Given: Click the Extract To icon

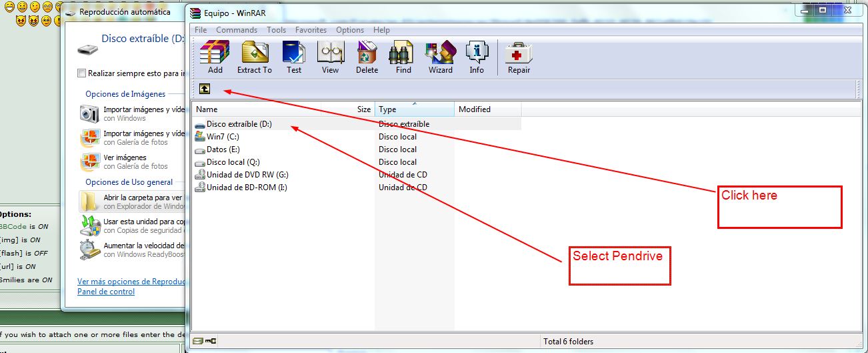Looking at the screenshot, I should click(x=254, y=53).
